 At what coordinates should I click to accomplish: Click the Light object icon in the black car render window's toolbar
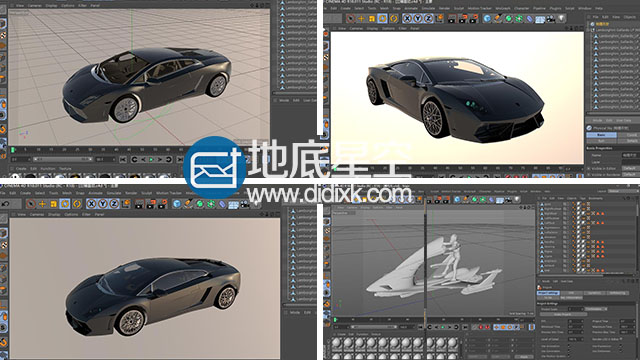click(562, 18)
